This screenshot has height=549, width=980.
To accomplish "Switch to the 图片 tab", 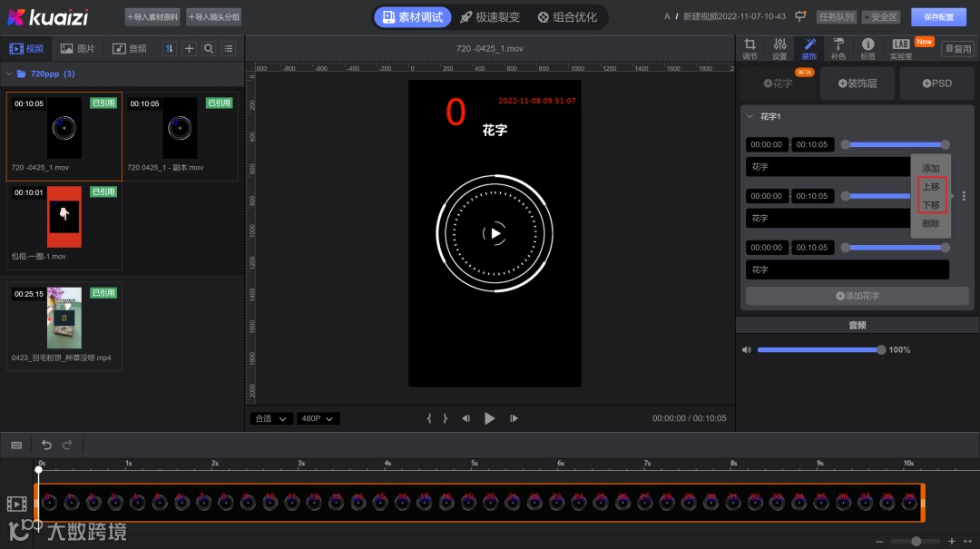I will pos(77,49).
